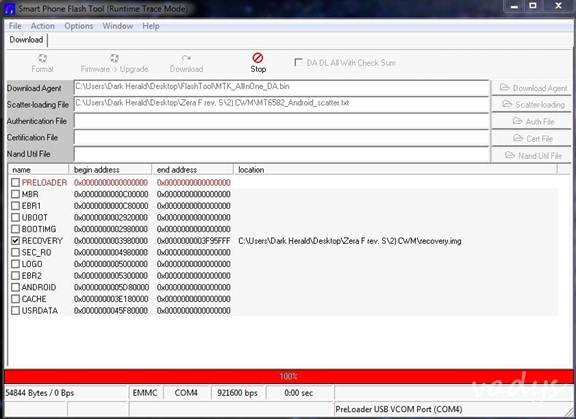Screen dimensions: 576x419
Task: Open the Smart Phone Flash Tool title icon
Action: (x=10, y=8)
